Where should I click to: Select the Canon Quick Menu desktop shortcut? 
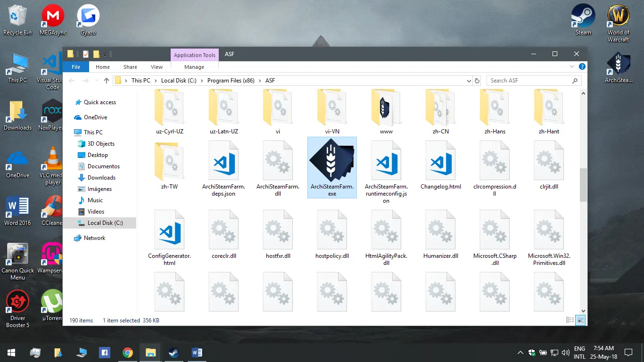17,262
